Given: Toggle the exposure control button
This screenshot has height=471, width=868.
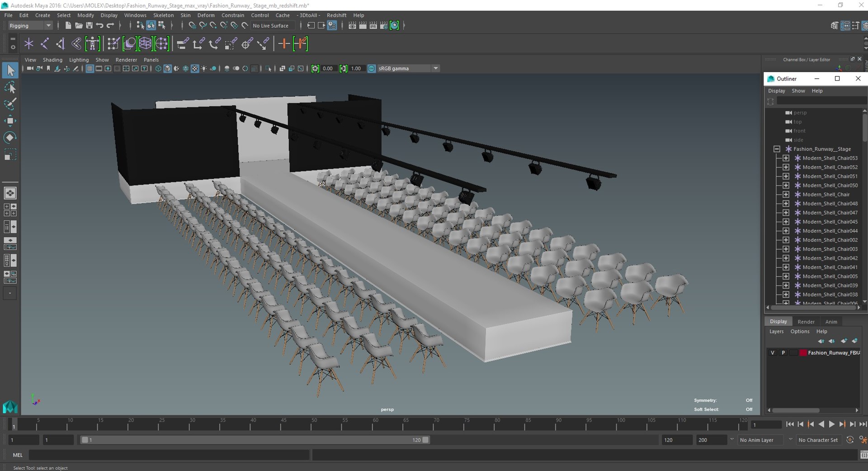Looking at the screenshot, I should point(315,69).
